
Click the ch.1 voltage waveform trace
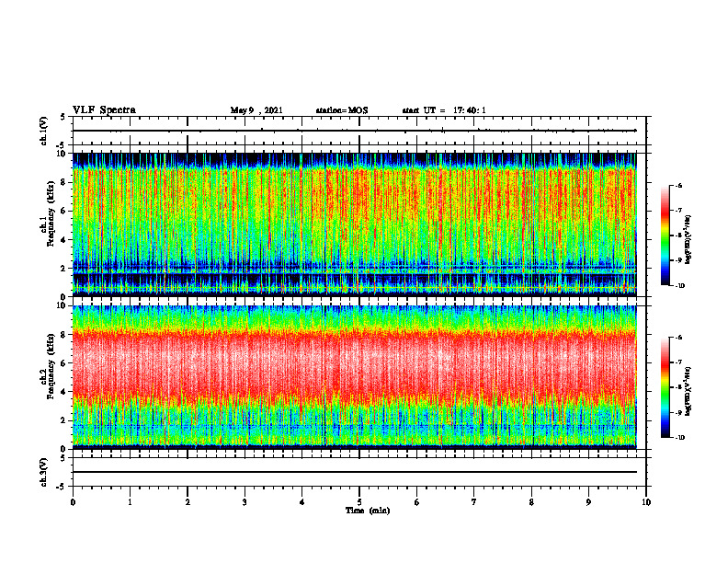point(354,131)
